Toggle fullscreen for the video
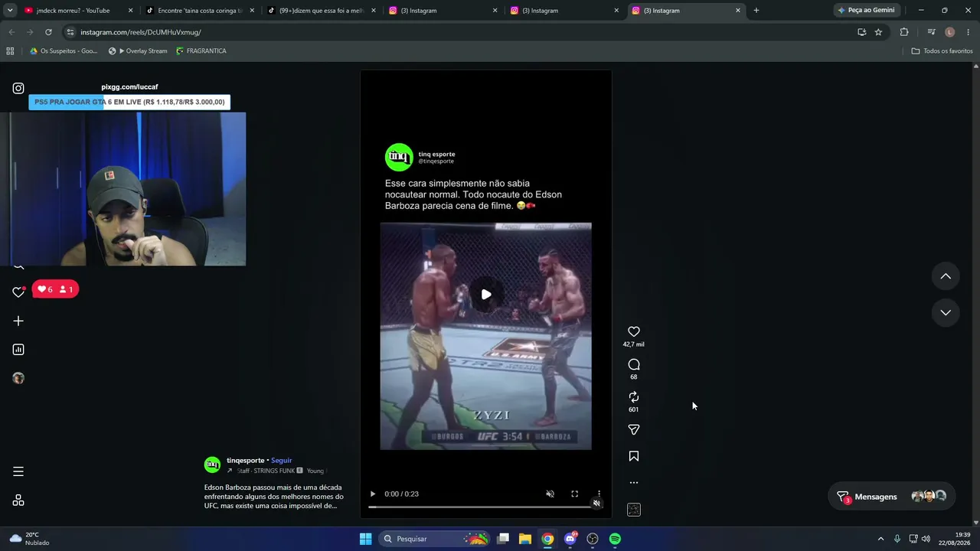The width and height of the screenshot is (980, 551). 574,494
